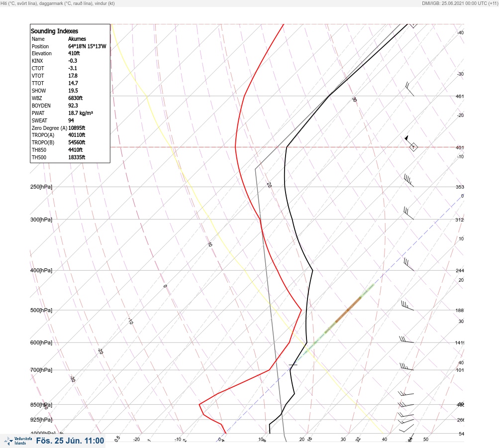Click the 300[hPa] pressure label
Viewport: 499px width, 448px height.
(41, 220)
